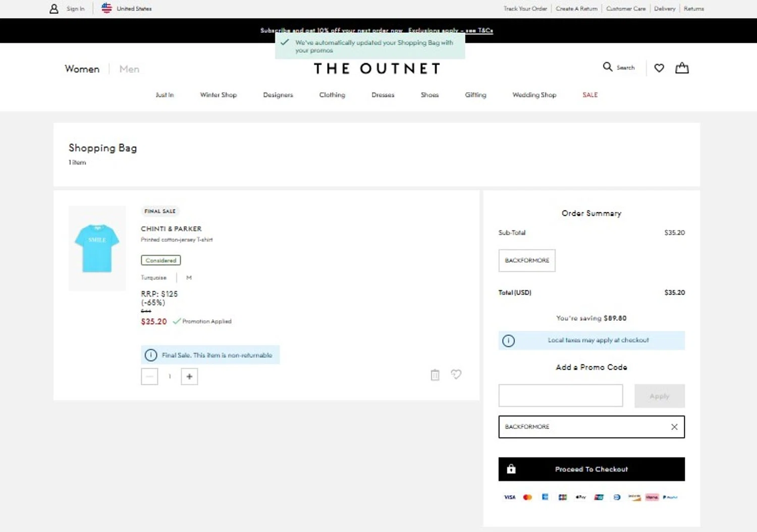757x532 pixels.
Task: Click the Mastercard payment icon
Action: pos(528,497)
